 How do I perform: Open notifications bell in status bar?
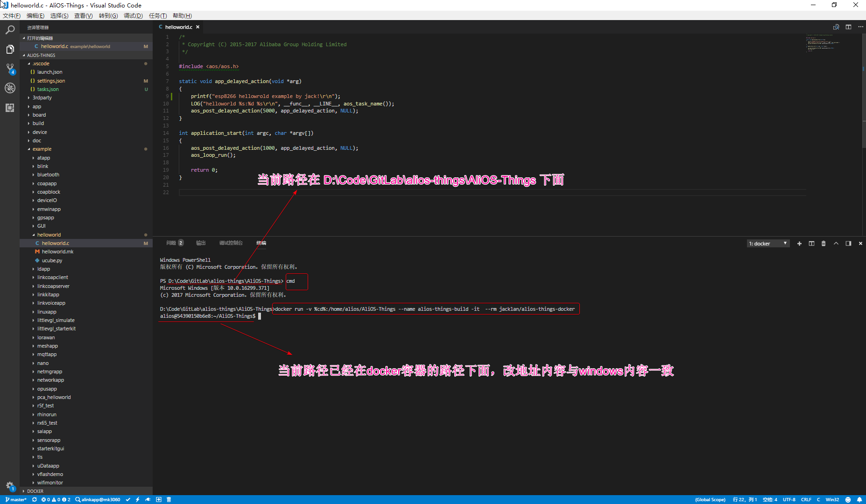tap(859, 499)
